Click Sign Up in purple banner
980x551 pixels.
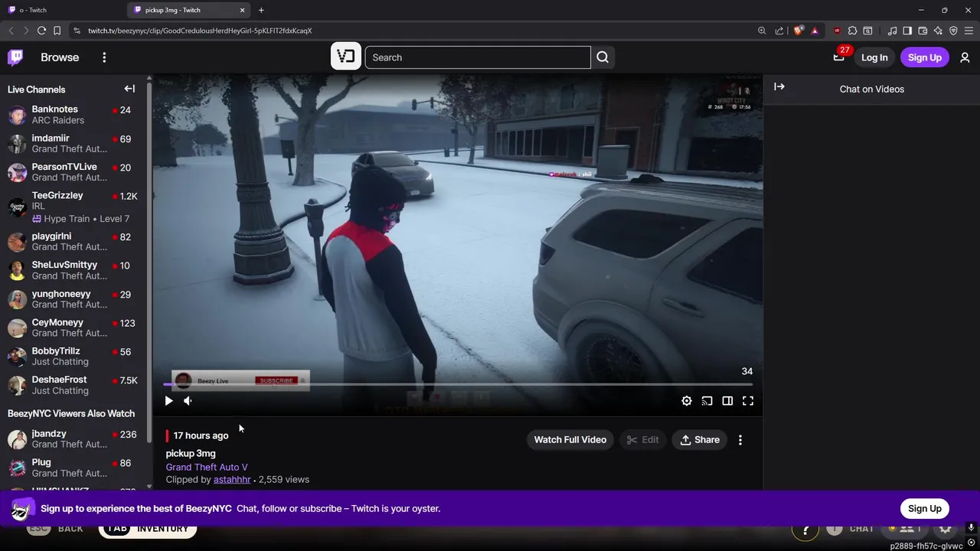tap(925, 508)
